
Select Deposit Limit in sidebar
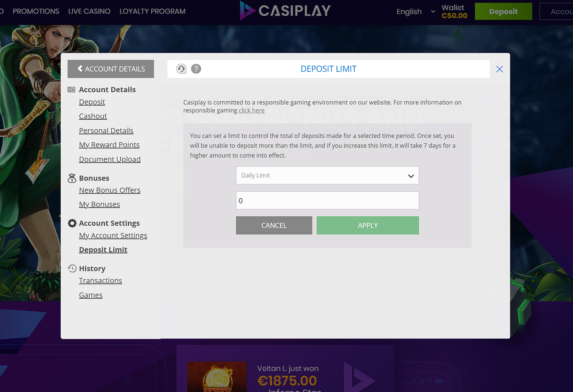pyautogui.click(x=103, y=250)
